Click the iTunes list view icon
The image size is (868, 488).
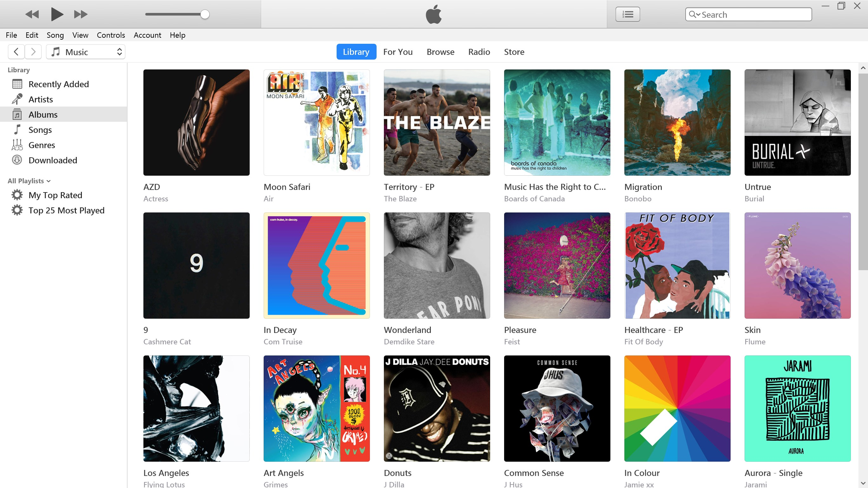tap(628, 14)
